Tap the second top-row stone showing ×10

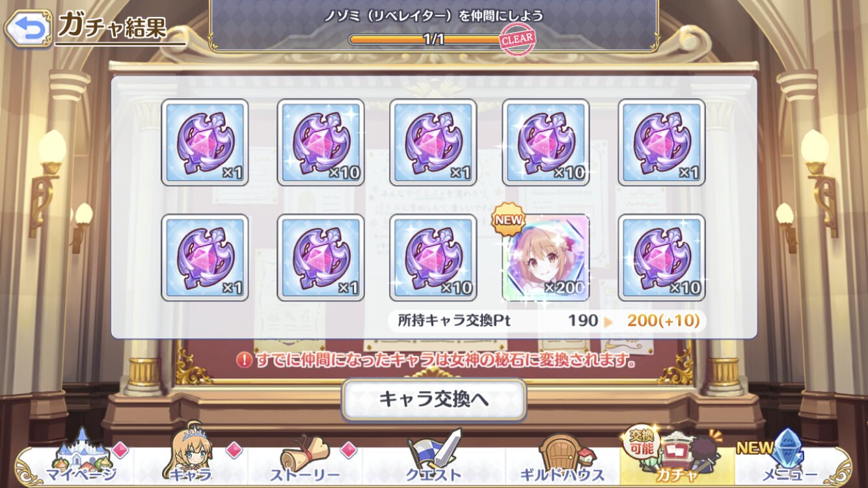[320, 142]
